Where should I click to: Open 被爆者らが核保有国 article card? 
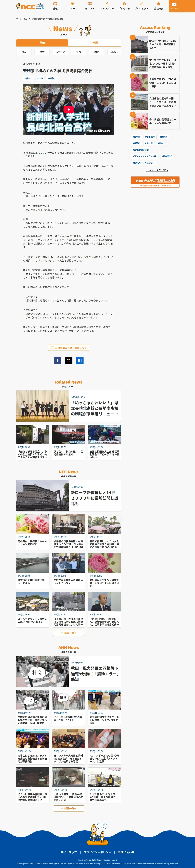(x=69, y=532)
